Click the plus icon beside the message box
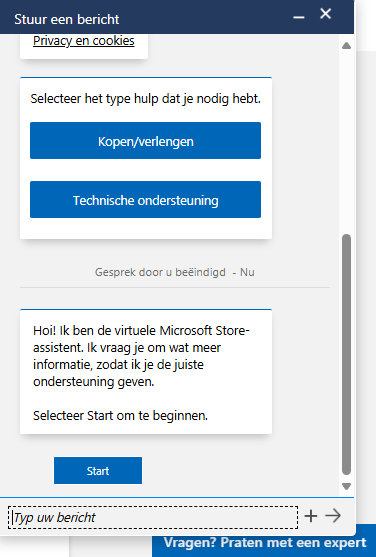Viewport: 376px width, 557px height. click(x=311, y=516)
